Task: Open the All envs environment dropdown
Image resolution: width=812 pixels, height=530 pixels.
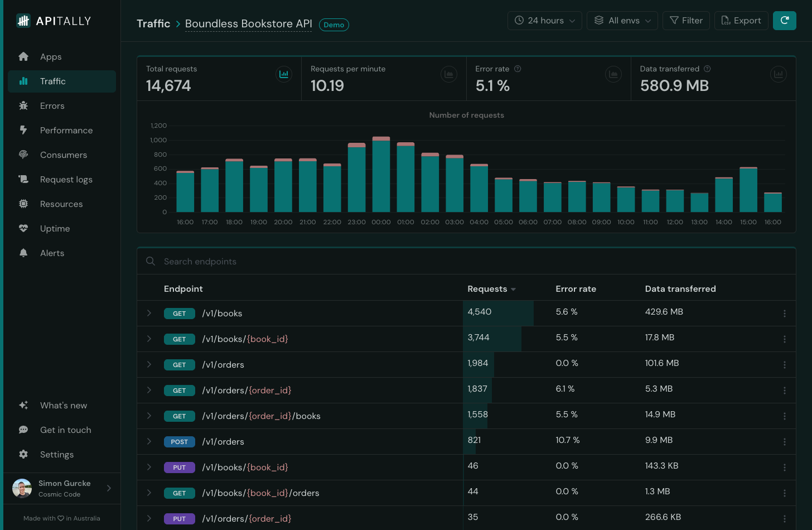Action: (x=622, y=20)
